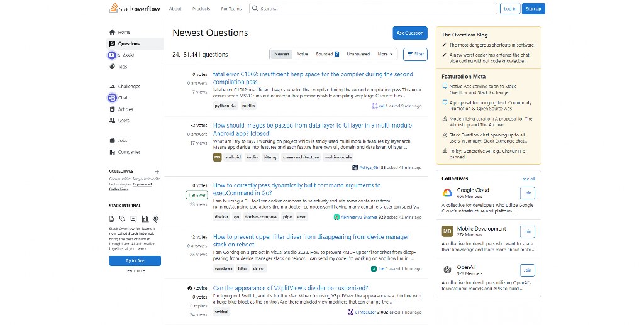
Task: Open the upper filter driver question
Action: (311, 241)
